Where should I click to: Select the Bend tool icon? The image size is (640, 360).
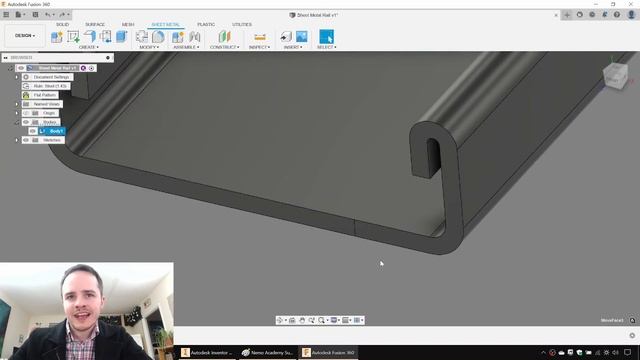click(105, 37)
